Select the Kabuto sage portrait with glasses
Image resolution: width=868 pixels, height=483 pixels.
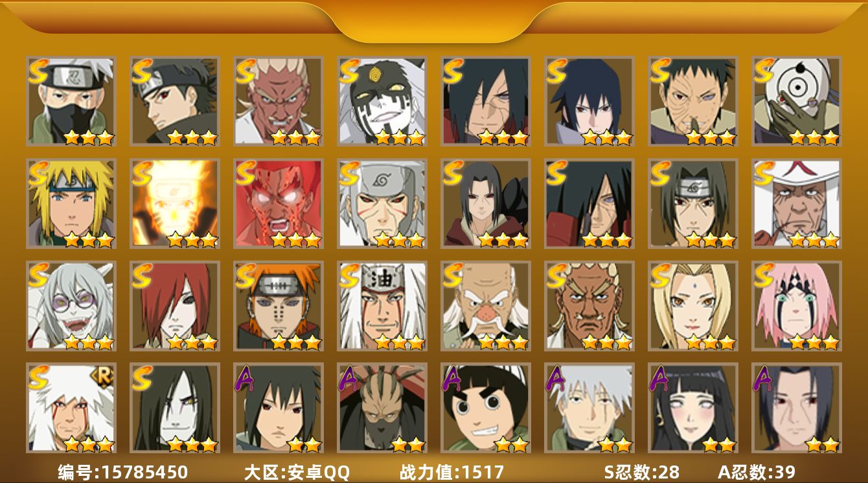(x=71, y=306)
